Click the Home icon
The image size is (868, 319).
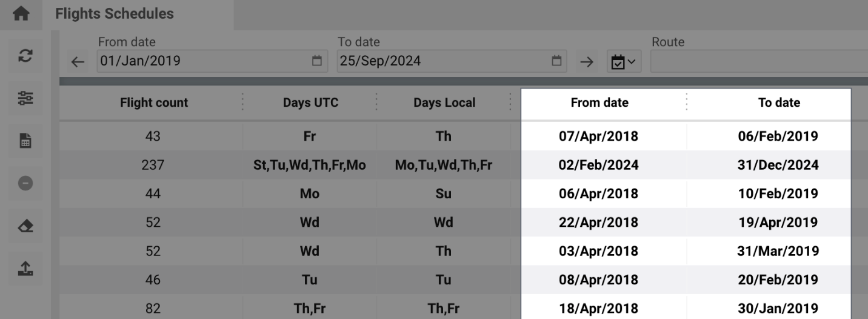pos(21,14)
